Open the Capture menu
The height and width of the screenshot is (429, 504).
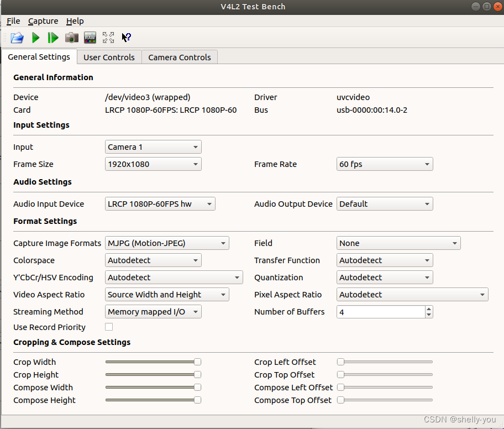43,21
